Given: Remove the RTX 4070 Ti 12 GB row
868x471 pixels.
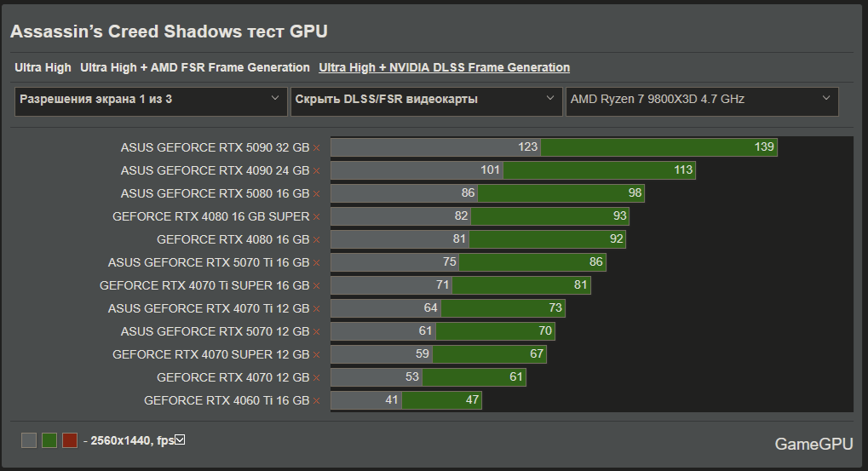Looking at the screenshot, I should (316, 309).
